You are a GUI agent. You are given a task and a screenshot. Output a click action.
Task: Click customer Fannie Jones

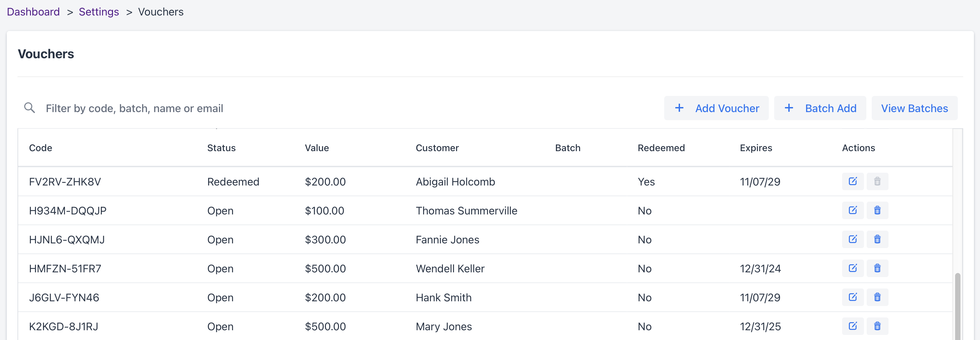point(447,239)
